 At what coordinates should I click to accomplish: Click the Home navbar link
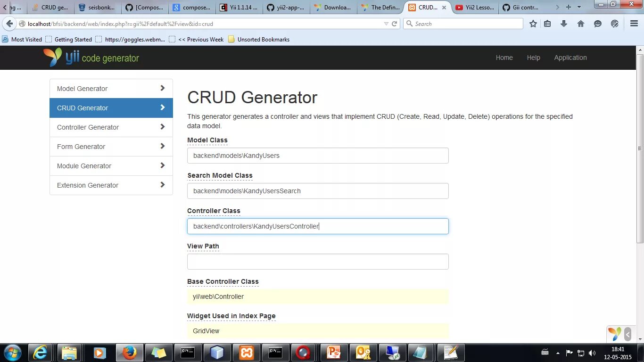(x=504, y=58)
